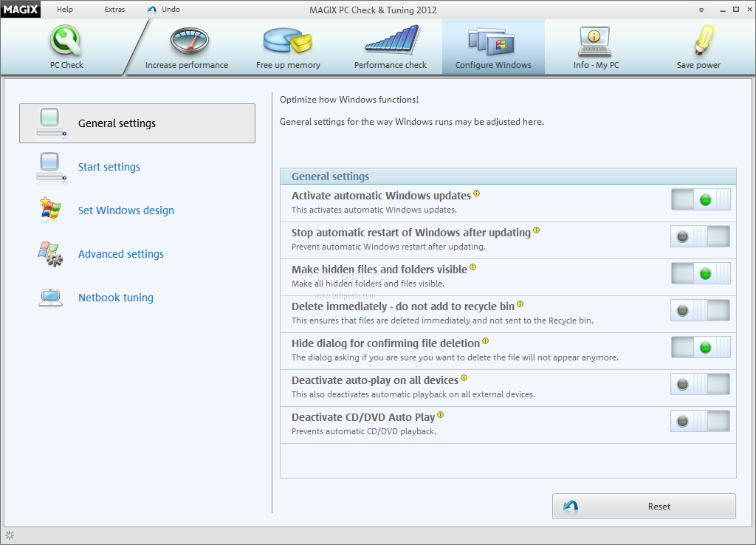
Task: Toggle Activate automatic Windows updates switch
Action: pyautogui.click(x=701, y=199)
